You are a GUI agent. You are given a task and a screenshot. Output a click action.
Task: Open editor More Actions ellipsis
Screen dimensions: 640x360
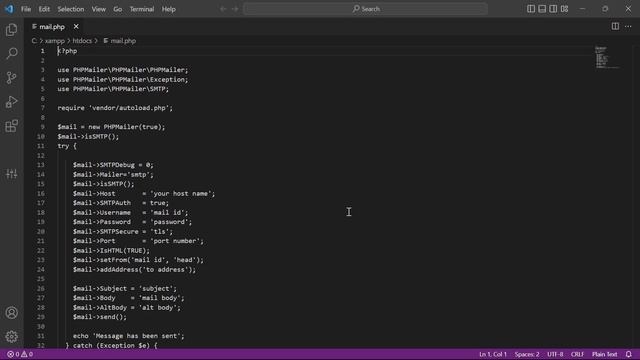pyautogui.click(x=628, y=26)
